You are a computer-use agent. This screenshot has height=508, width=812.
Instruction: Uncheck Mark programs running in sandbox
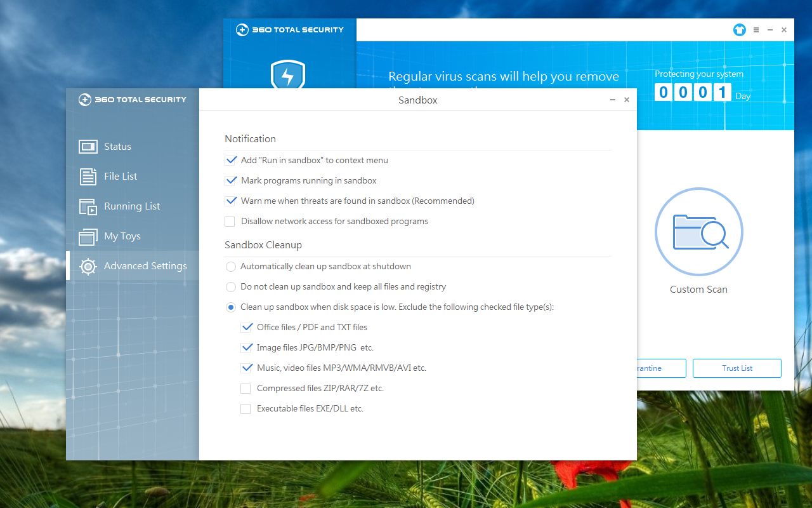(230, 181)
